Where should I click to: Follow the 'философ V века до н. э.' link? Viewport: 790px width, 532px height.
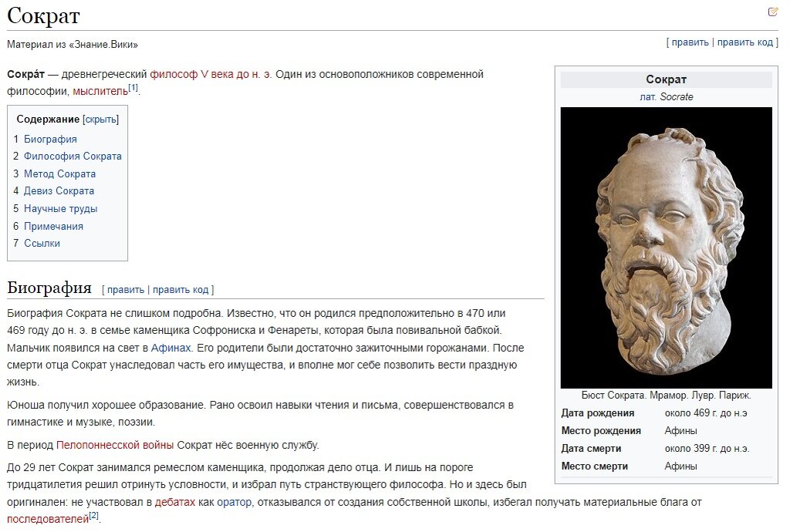click(x=211, y=74)
